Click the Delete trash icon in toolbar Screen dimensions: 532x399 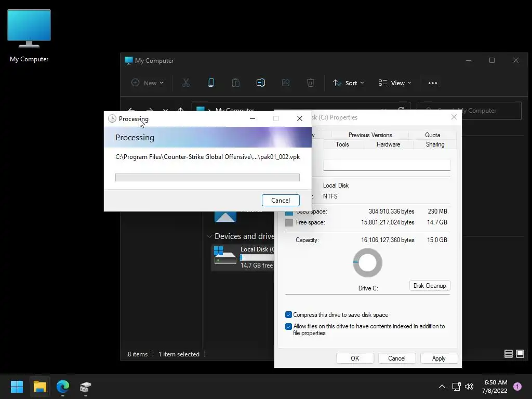click(x=311, y=83)
